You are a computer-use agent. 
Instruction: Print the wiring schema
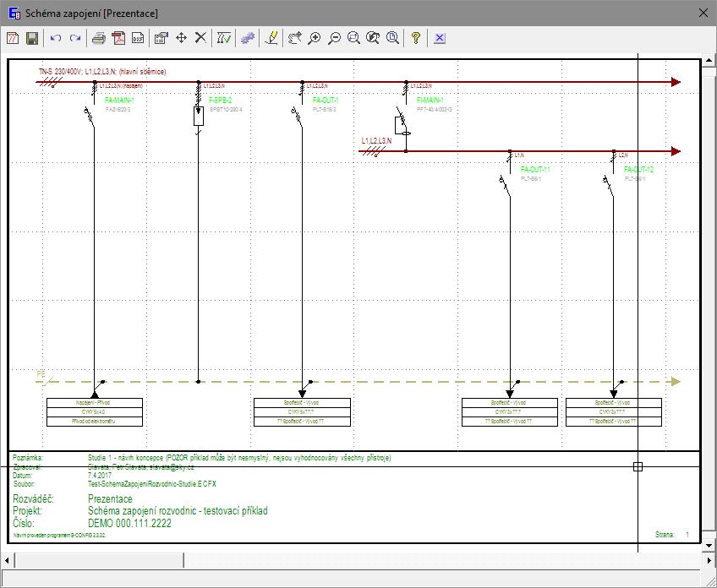99,38
